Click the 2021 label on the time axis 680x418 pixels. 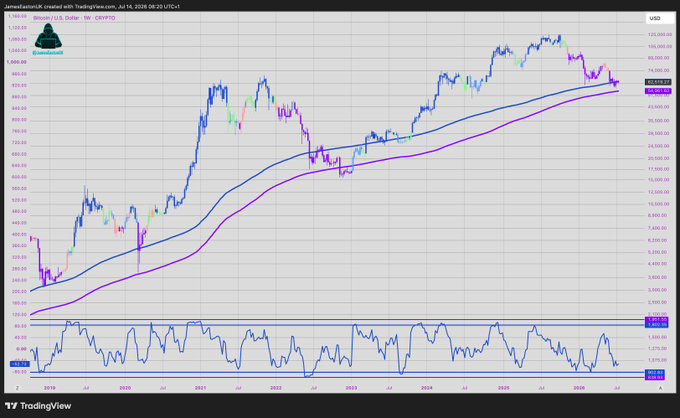click(200, 388)
